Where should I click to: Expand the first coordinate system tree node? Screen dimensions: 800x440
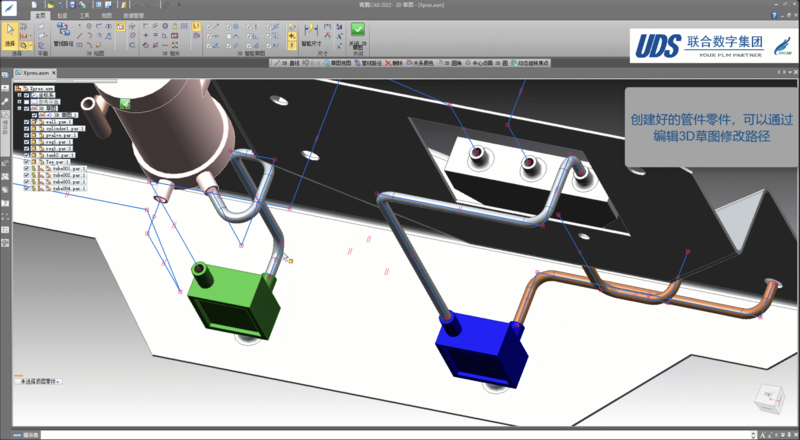tap(21, 95)
